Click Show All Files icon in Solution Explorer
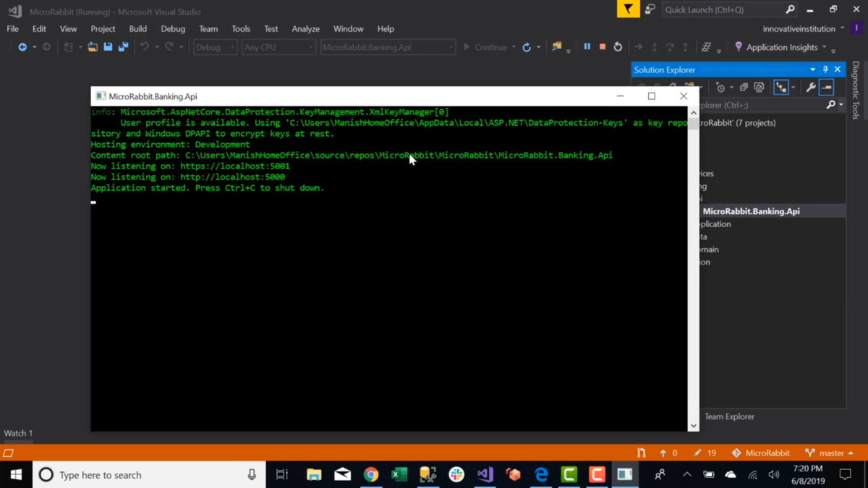The width and height of the screenshot is (868, 488). tap(759, 87)
